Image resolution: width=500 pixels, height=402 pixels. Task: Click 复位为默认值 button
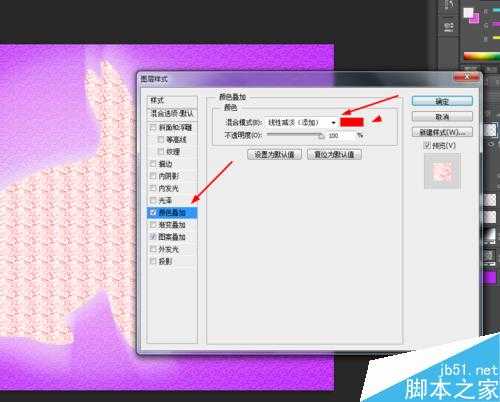tap(334, 155)
